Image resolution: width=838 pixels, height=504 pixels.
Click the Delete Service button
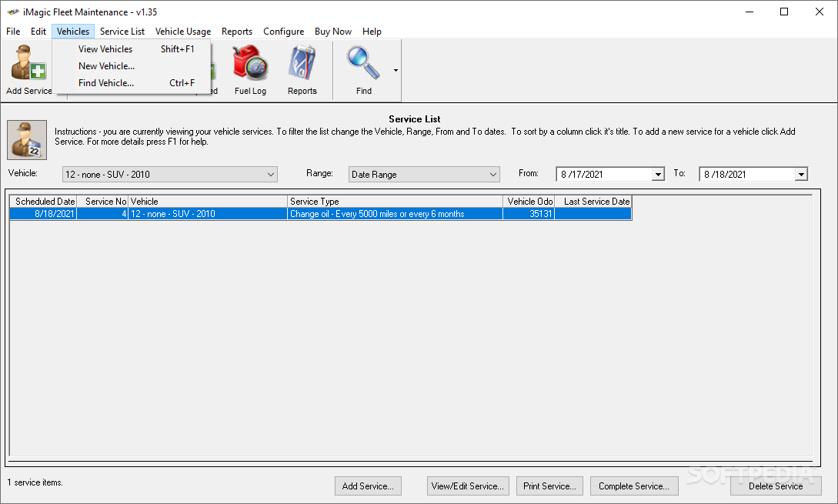(x=776, y=486)
